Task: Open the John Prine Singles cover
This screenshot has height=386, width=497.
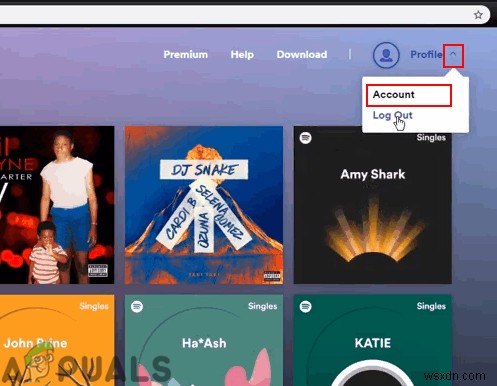Action: [57, 340]
